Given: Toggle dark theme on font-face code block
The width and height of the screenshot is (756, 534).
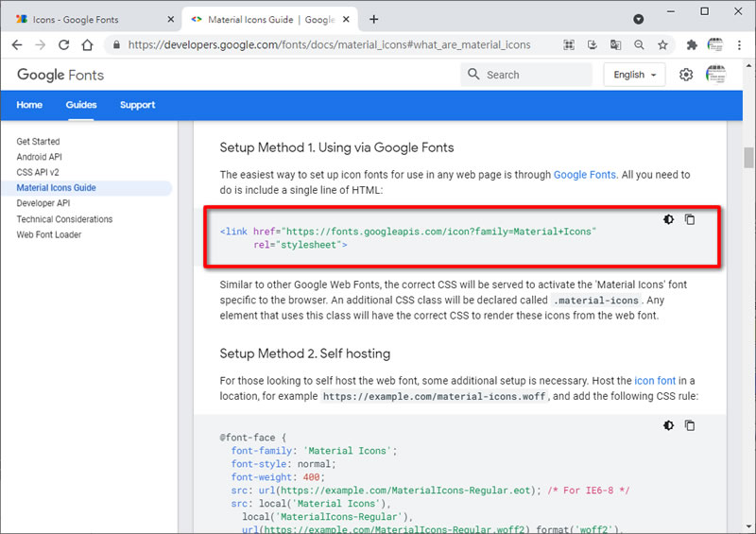Looking at the screenshot, I should pyautogui.click(x=668, y=425).
